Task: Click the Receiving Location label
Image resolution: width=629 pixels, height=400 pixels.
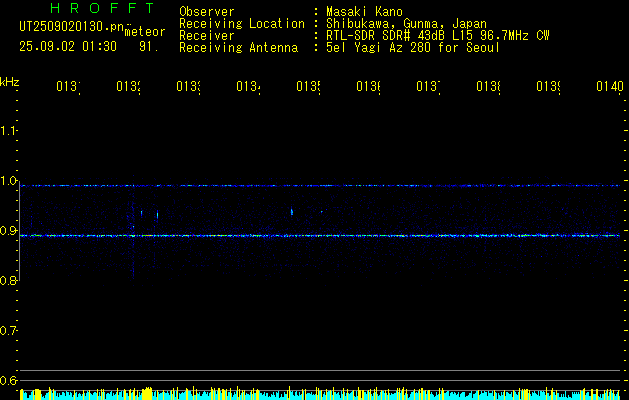Action: click(x=242, y=24)
